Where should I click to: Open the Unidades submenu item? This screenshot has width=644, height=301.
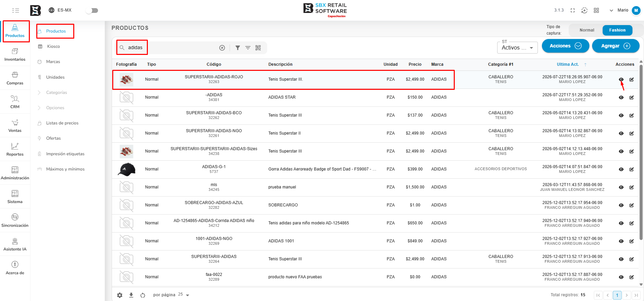[x=55, y=77]
